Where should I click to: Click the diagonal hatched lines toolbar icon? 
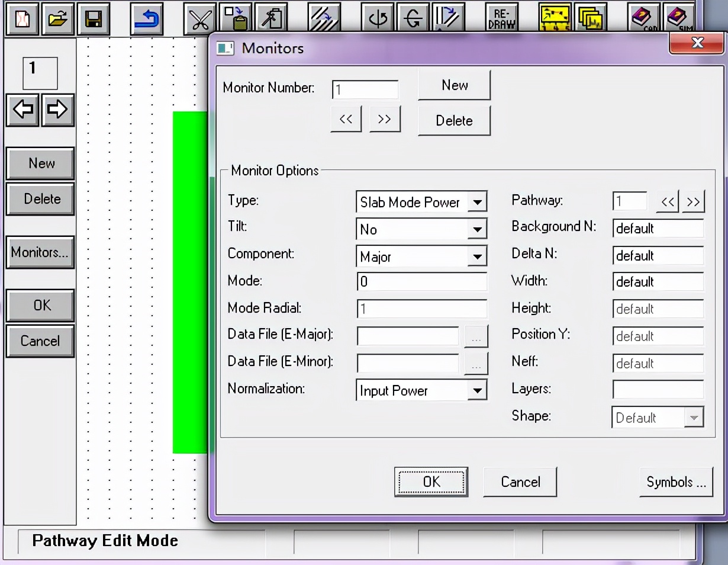(324, 20)
